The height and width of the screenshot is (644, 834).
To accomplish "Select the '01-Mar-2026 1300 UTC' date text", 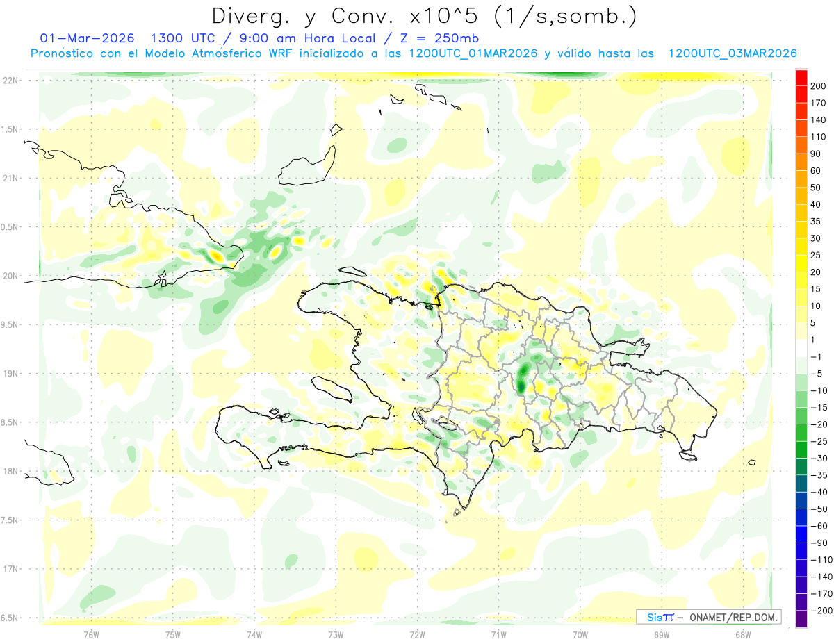I will coord(129,38).
